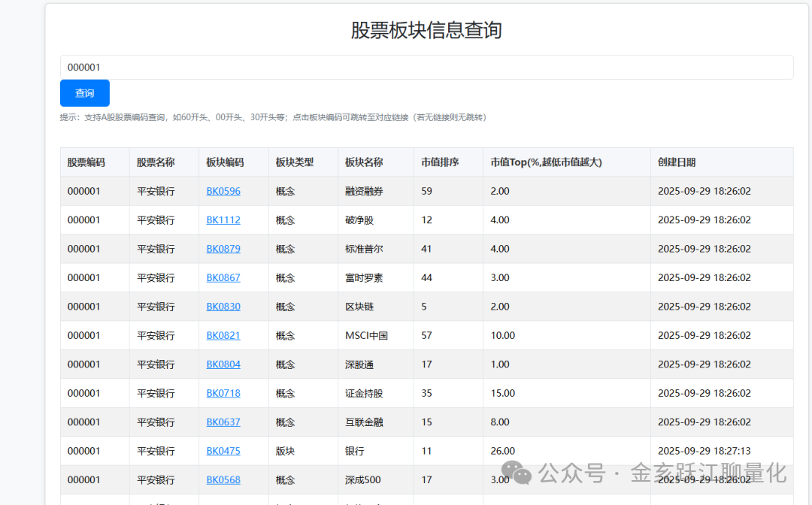Viewport: 812px width, 505px height.
Task: Open the BK0830 sector link
Action: (x=223, y=307)
